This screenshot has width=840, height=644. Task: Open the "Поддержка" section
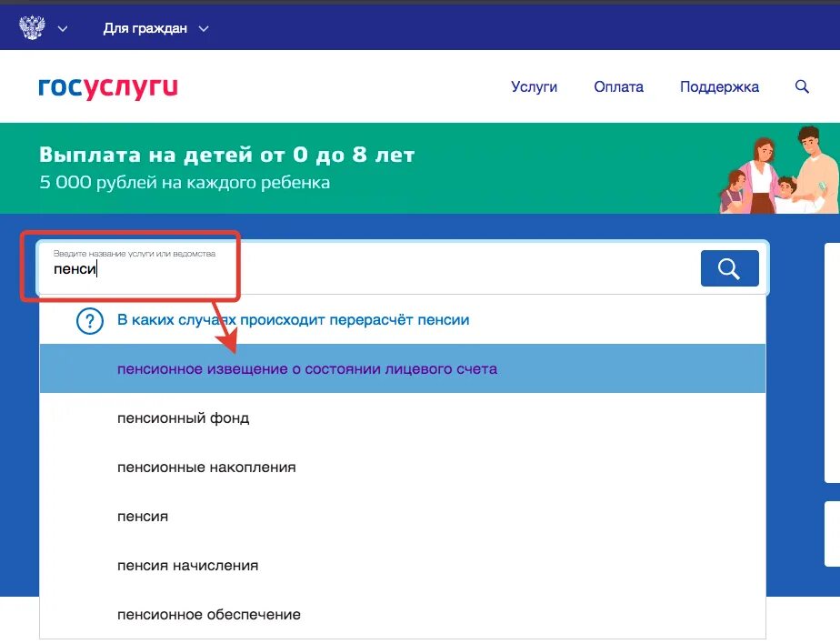719,87
